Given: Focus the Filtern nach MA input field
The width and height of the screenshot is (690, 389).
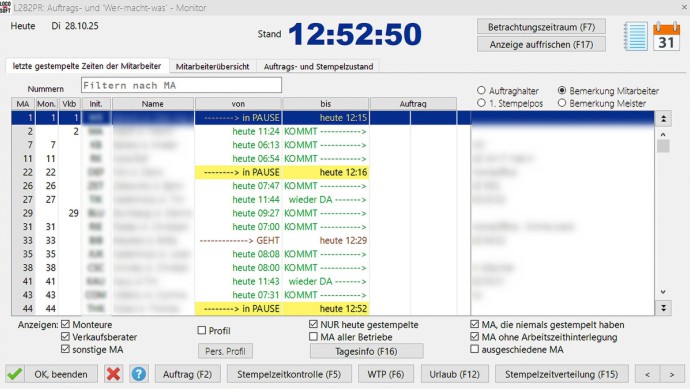Looking at the screenshot, I should 181,85.
